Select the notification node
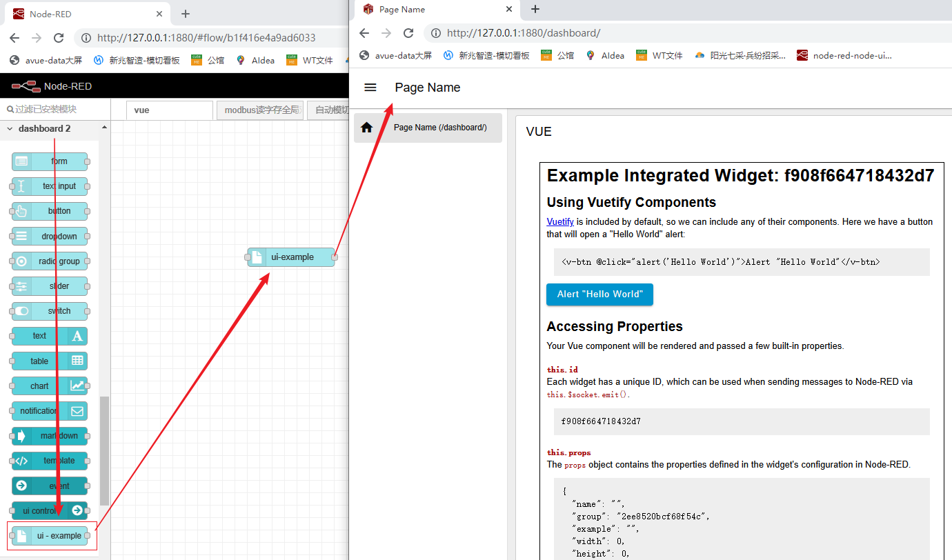This screenshot has width=952, height=560. click(50, 411)
